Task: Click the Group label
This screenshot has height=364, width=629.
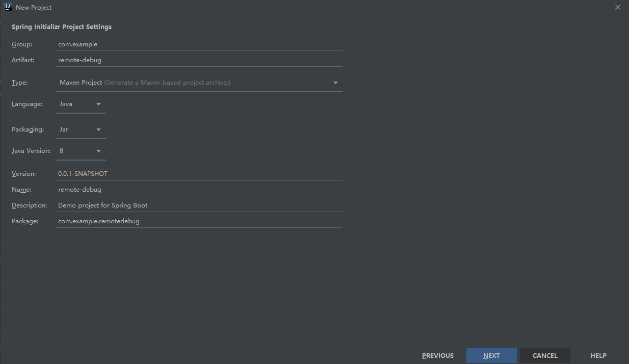Action: (x=22, y=44)
